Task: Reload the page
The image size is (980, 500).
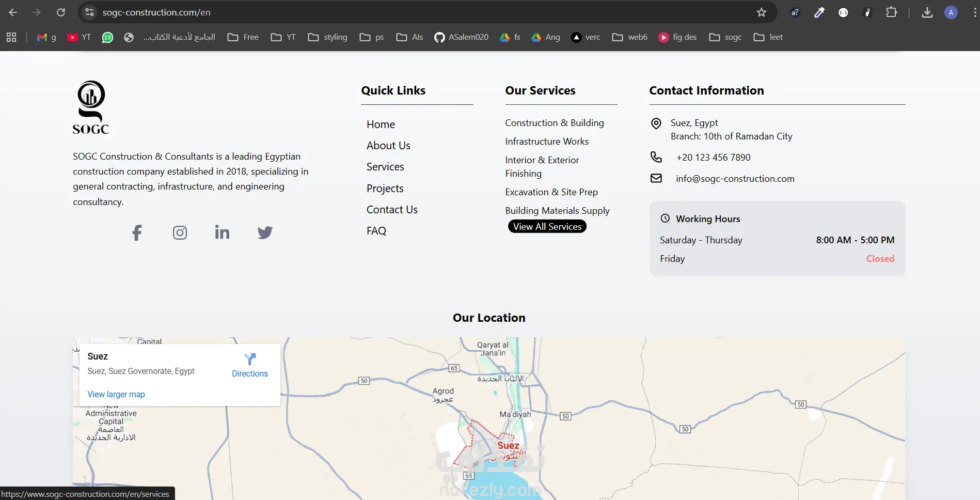Action: tap(61, 12)
